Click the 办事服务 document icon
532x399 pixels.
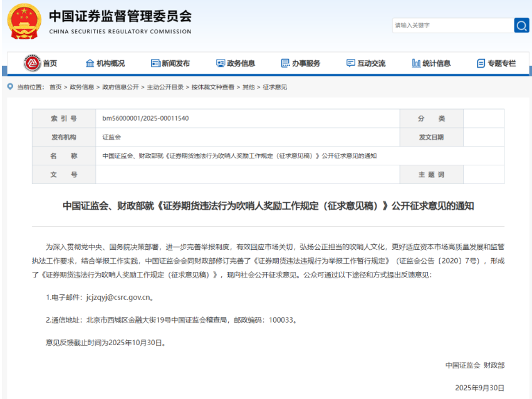pyautogui.click(x=285, y=63)
